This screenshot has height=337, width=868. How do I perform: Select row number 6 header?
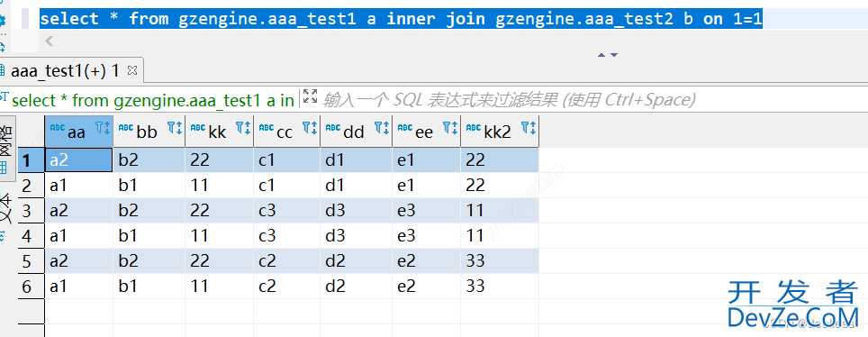coord(31,286)
